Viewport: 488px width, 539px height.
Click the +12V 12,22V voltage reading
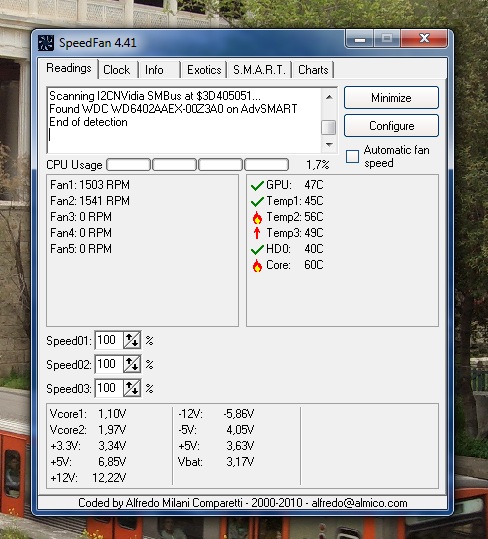point(88,478)
